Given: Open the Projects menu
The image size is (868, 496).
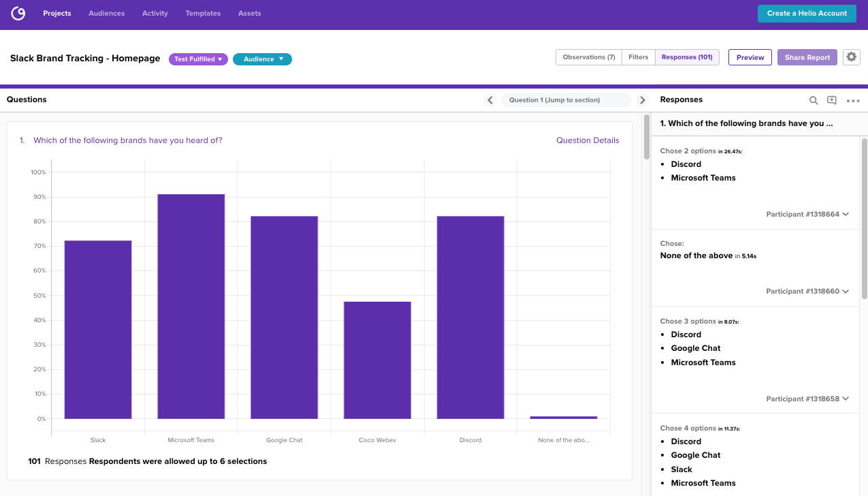Looking at the screenshot, I should click(x=57, y=14).
